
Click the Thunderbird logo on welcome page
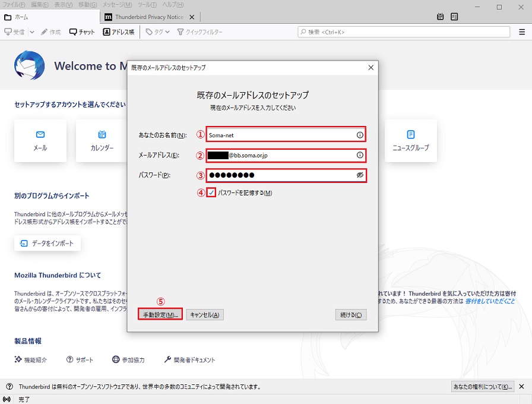(30, 65)
